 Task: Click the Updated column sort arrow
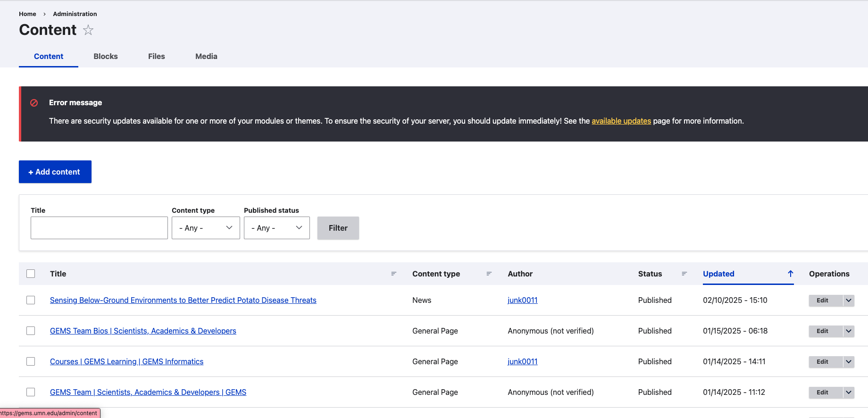(x=790, y=274)
